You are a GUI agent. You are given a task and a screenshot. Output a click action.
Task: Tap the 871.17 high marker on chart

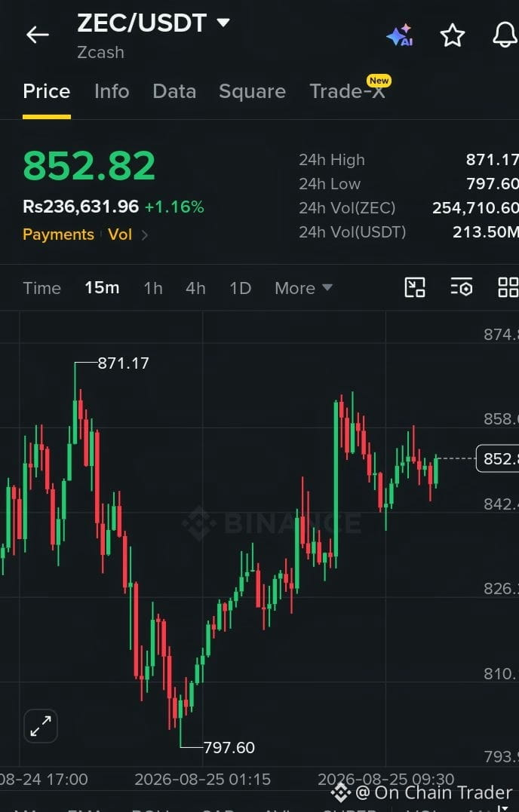[x=123, y=363]
